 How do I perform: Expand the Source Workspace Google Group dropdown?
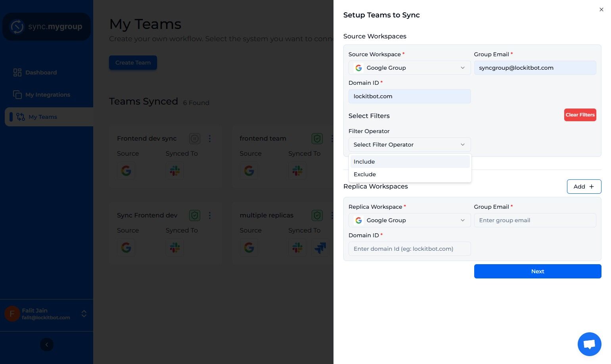pos(410,68)
